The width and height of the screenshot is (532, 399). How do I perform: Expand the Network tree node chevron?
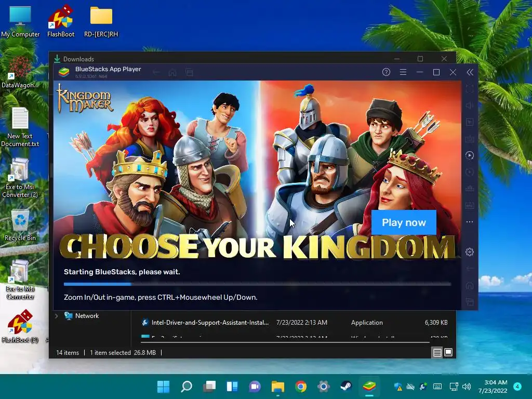coord(56,316)
